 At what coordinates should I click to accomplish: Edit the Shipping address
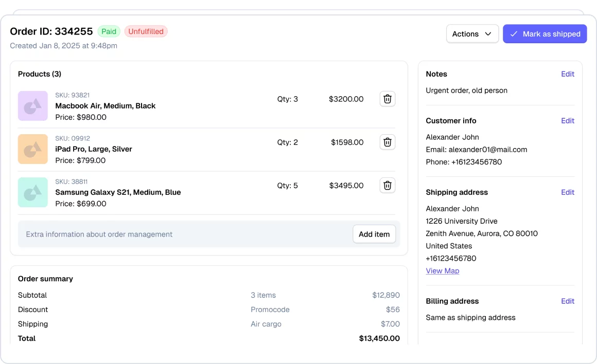(567, 192)
